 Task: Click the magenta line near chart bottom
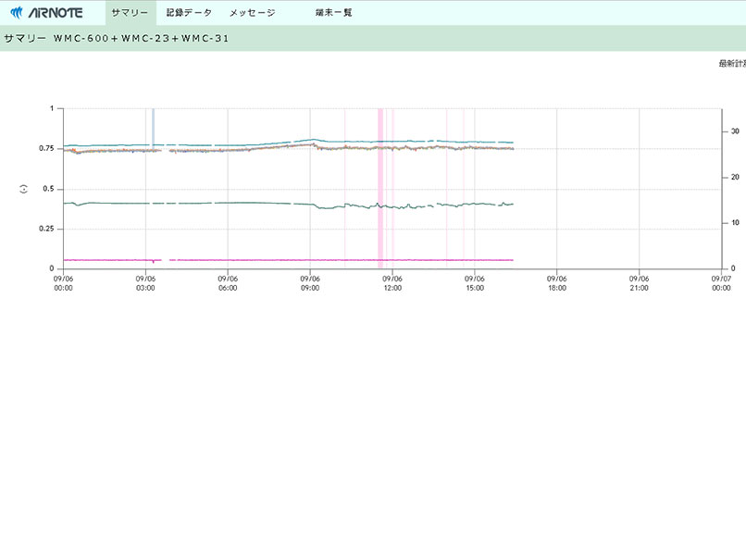click(x=278, y=260)
